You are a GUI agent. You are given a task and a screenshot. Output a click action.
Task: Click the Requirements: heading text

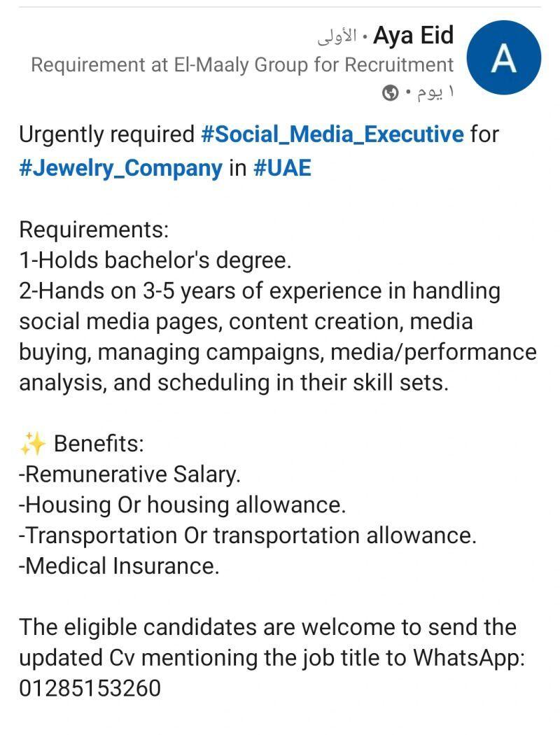point(94,230)
